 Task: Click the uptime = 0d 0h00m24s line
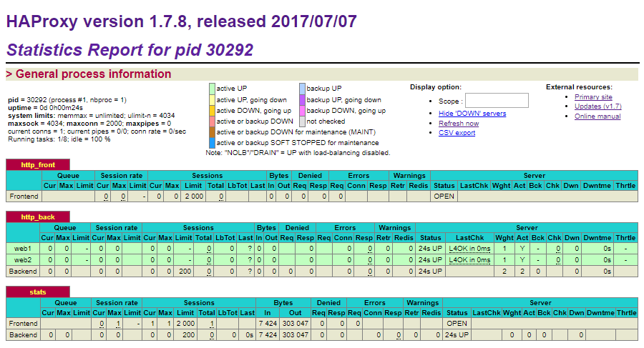[45, 107]
